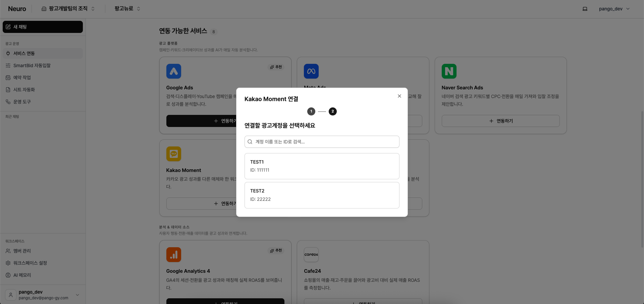Screen dimensions: 644x304
Task: Click the tools icon beside 운영 도구
Action: tap(8, 102)
